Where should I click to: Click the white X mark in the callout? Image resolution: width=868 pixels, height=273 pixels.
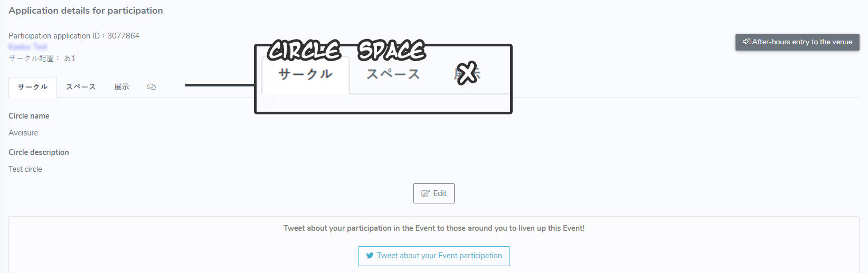(467, 73)
